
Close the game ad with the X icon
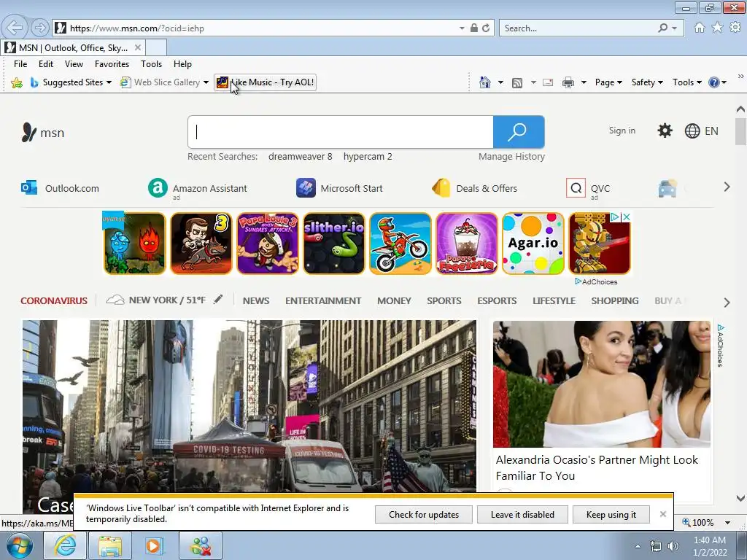[627, 217]
